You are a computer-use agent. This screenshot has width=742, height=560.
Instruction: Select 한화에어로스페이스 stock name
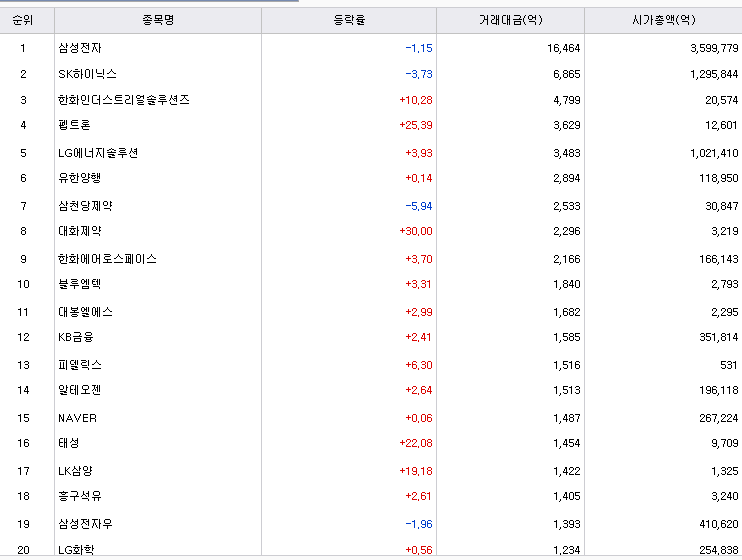[x=107, y=259]
